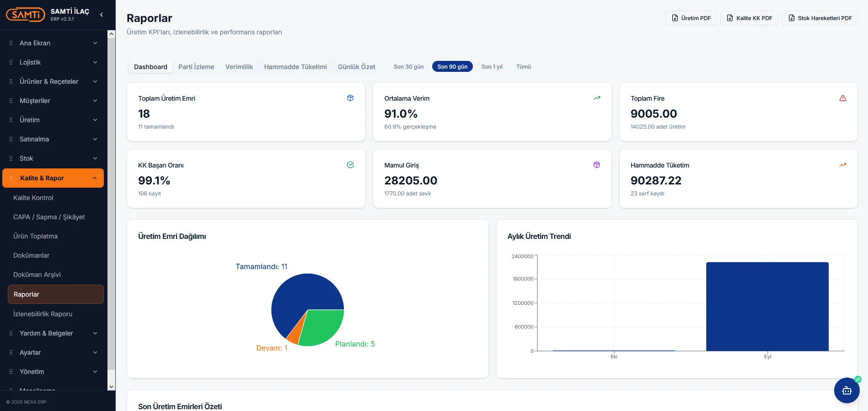Click the drag handle icon beside Stok
Screen dimensions: 868x411
[11, 158]
